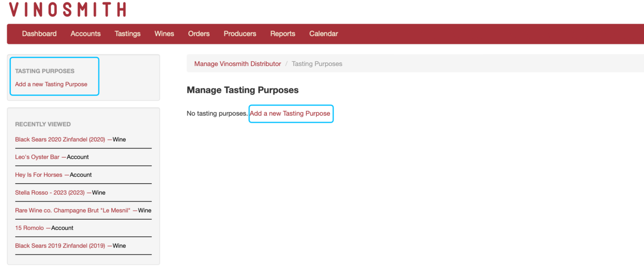
Task: Click sidebar link Add a new Tasting Purpose
Action: tap(51, 84)
